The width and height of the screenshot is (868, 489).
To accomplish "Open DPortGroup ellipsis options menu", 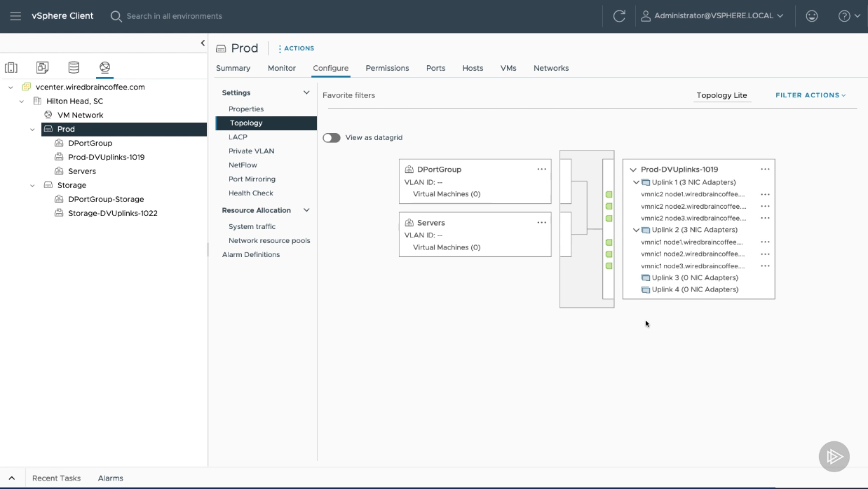I will click(541, 170).
